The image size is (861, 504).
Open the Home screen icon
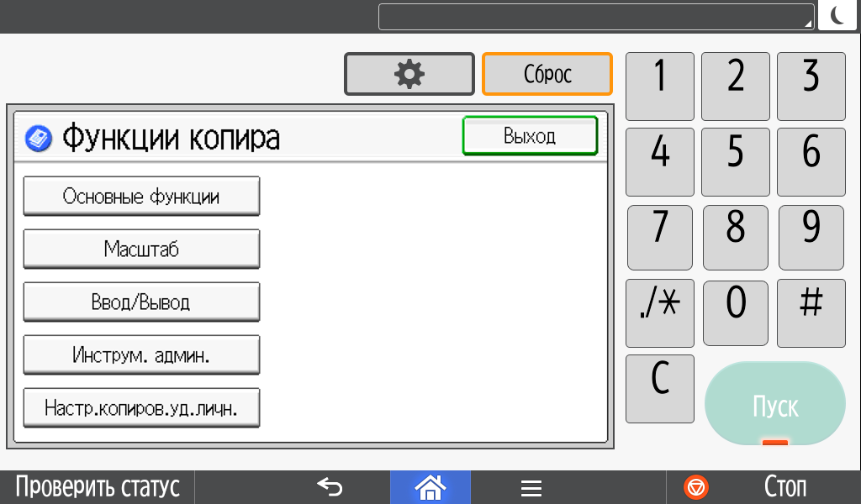(430, 487)
